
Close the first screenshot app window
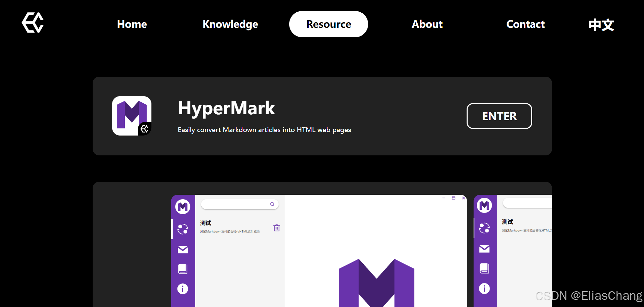click(464, 198)
